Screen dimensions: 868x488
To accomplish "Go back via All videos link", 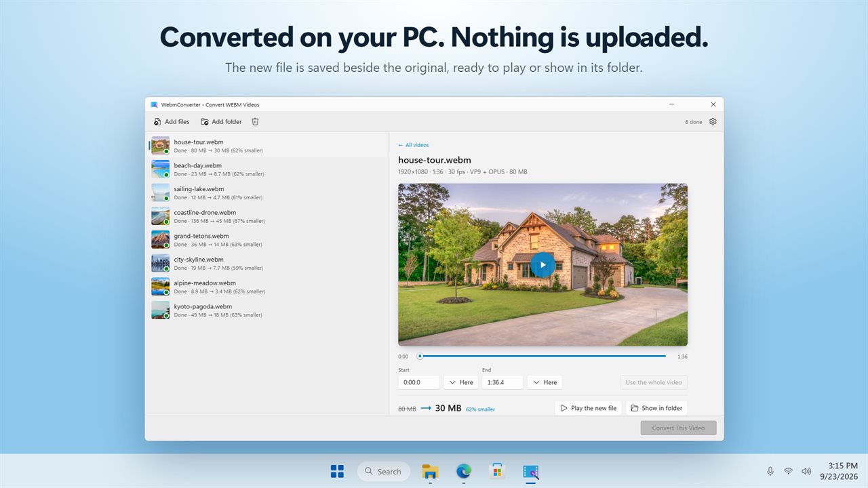I will tap(414, 145).
